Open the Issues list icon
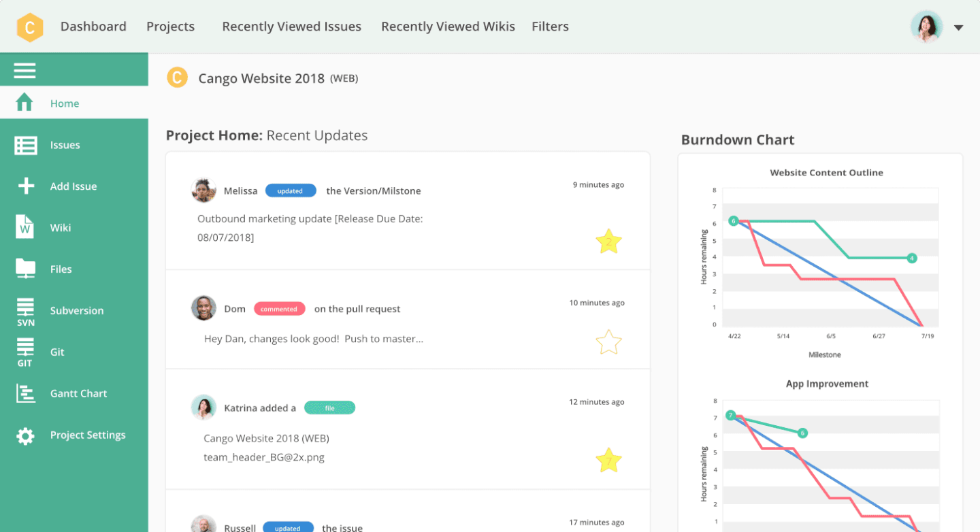The height and width of the screenshot is (532, 980). [x=26, y=145]
